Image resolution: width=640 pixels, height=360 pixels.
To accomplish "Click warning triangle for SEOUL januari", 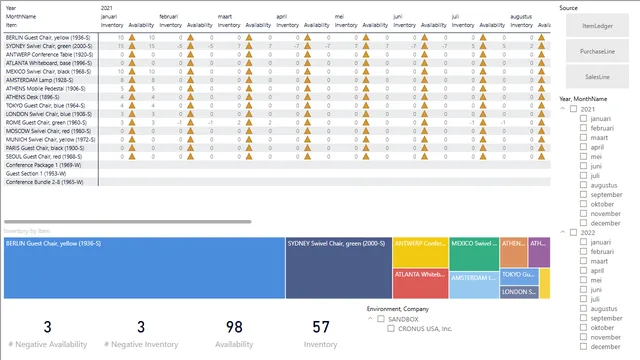I will point(132,156).
